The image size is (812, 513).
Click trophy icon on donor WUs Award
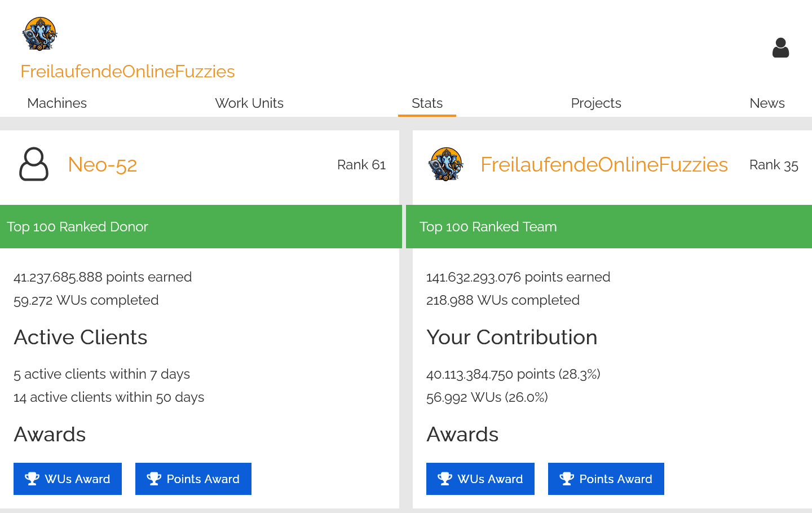[32, 479]
